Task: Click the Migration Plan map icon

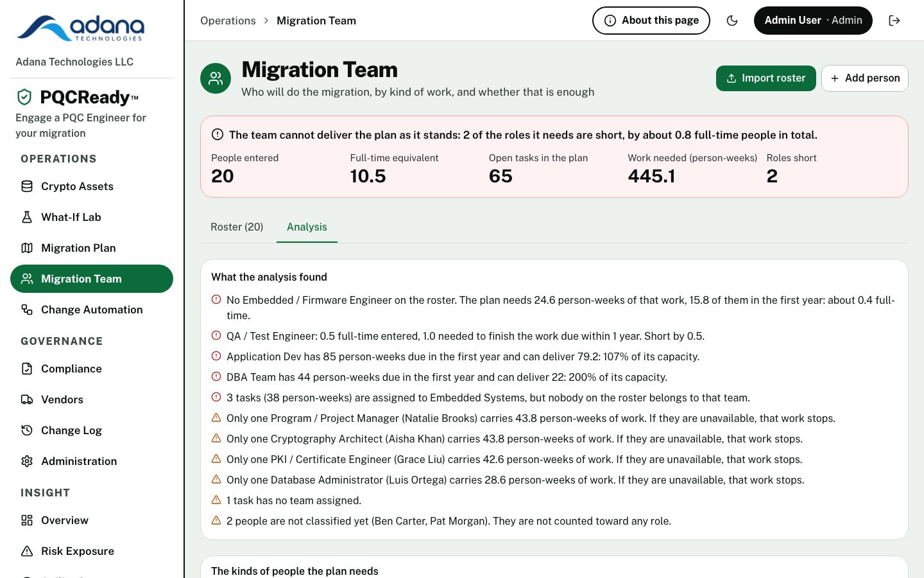Action: 27,248
